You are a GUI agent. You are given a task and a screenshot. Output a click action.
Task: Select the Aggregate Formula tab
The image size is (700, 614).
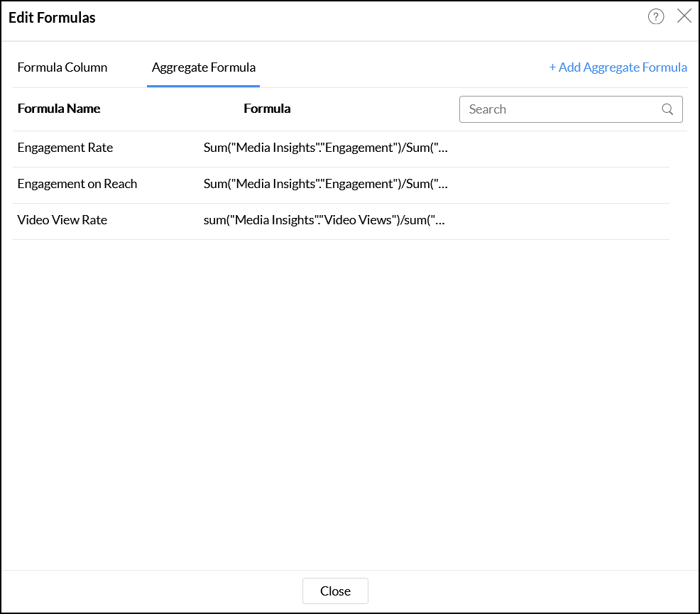pyautogui.click(x=204, y=67)
